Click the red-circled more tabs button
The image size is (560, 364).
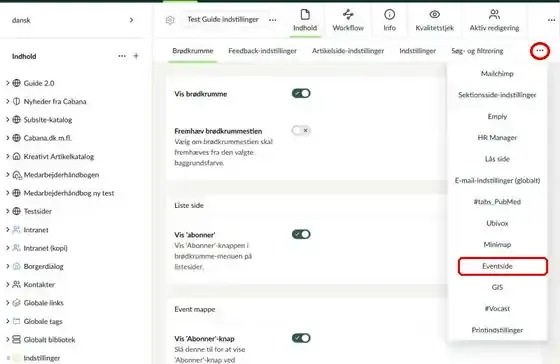[x=540, y=51]
